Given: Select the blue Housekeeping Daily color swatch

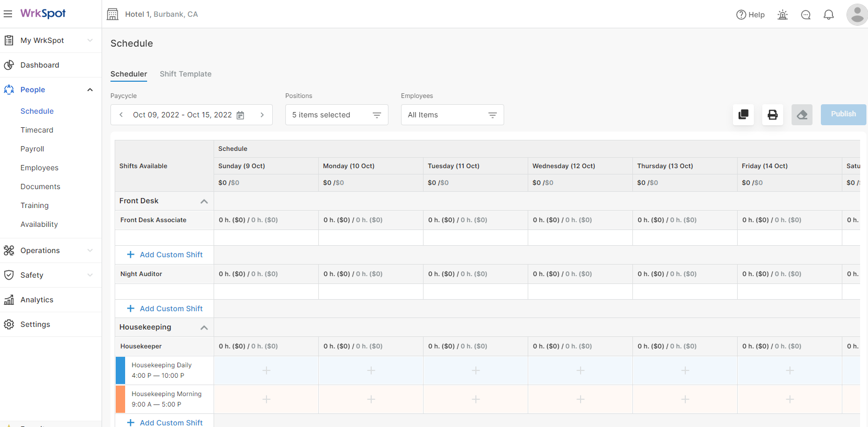Looking at the screenshot, I should (x=120, y=370).
